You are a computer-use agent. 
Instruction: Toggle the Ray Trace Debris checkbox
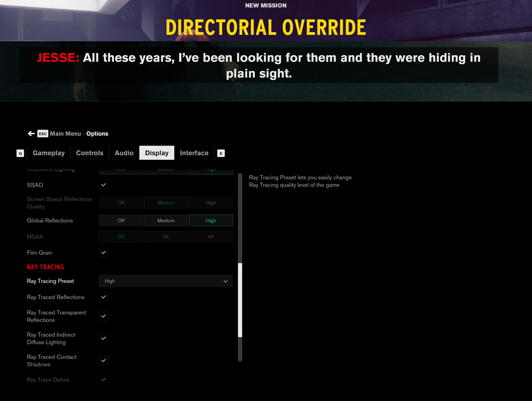[x=104, y=380]
